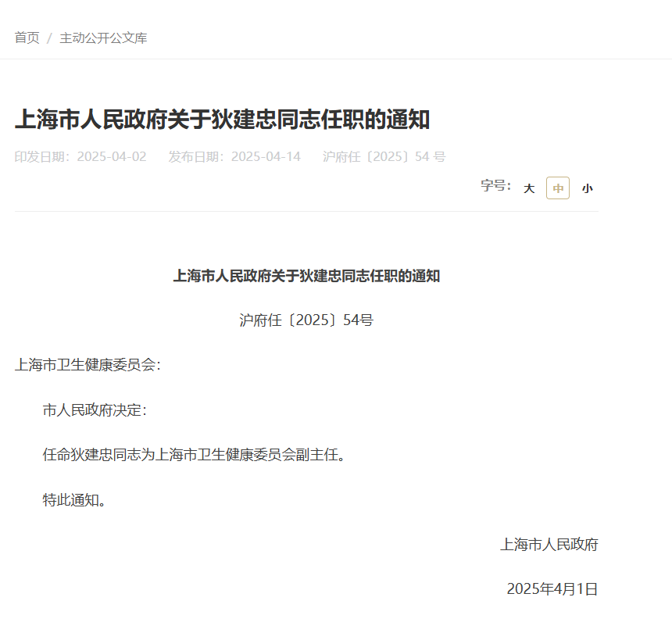Click the 上海市人民政府 signature line
Image resolution: width=672 pixels, height=633 pixels.
pos(549,544)
